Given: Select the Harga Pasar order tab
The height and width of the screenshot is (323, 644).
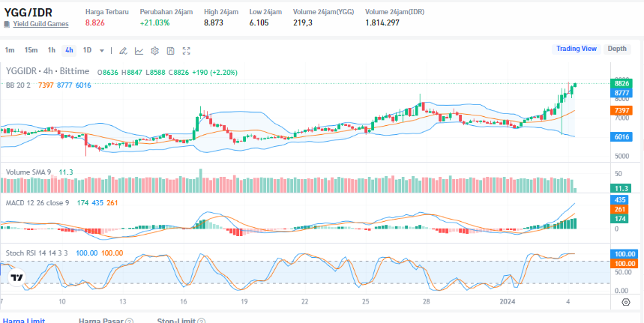Looking at the screenshot, I should click(101, 321).
